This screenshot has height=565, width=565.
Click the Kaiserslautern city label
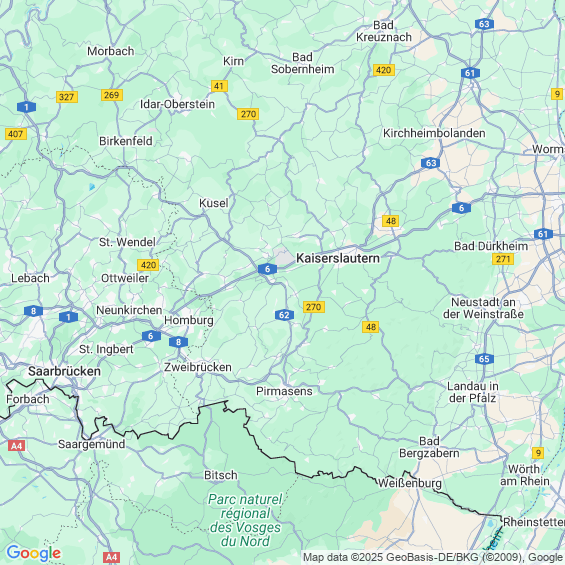coord(338,258)
